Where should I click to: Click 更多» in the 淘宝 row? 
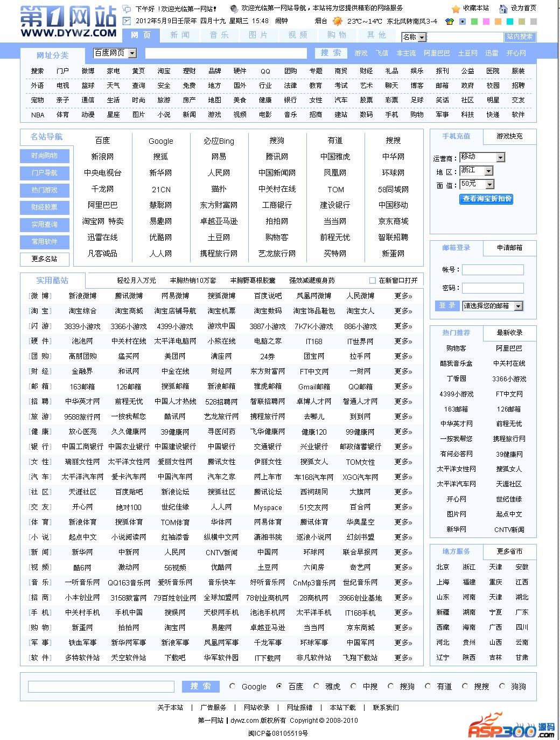point(403,311)
